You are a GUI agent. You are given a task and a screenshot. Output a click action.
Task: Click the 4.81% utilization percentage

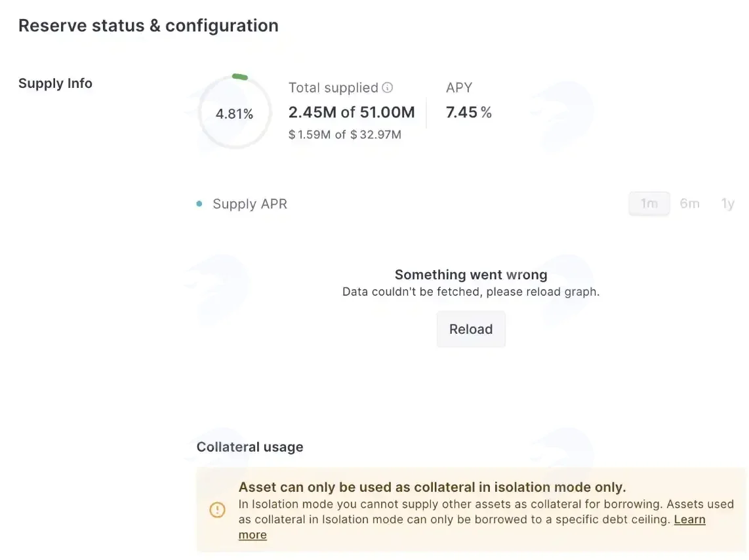[x=234, y=113]
